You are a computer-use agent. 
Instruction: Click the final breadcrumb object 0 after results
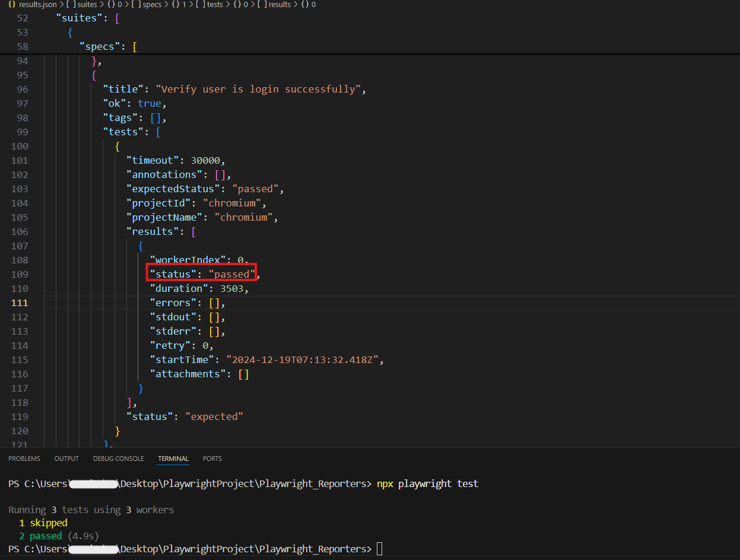coord(309,4)
